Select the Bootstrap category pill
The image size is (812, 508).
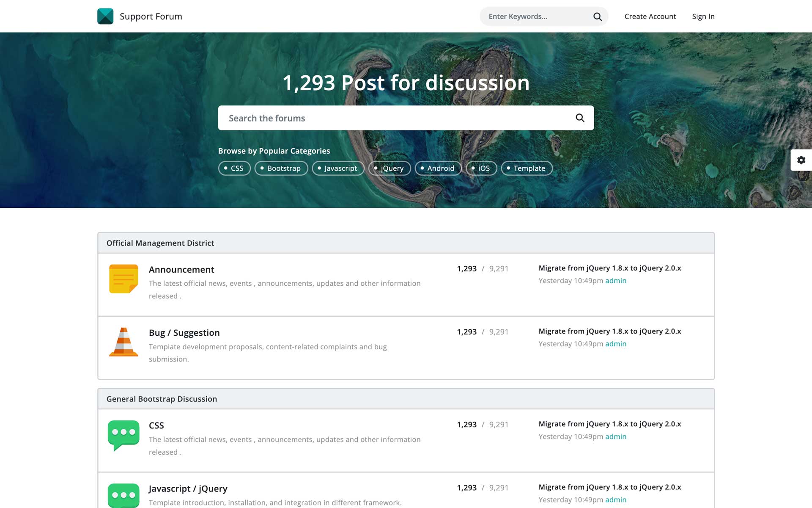pyautogui.click(x=281, y=168)
